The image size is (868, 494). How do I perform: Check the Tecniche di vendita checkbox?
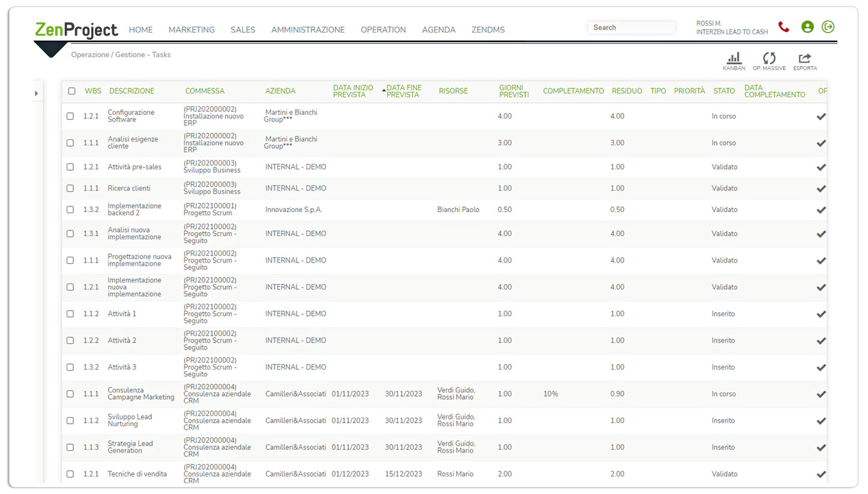pyautogui.click(x=70, y=474)
